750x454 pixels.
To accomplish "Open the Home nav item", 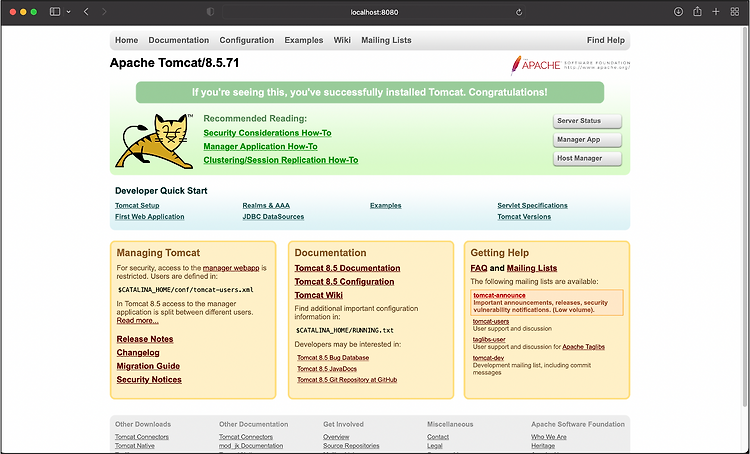I will click(x=126, y=40).
